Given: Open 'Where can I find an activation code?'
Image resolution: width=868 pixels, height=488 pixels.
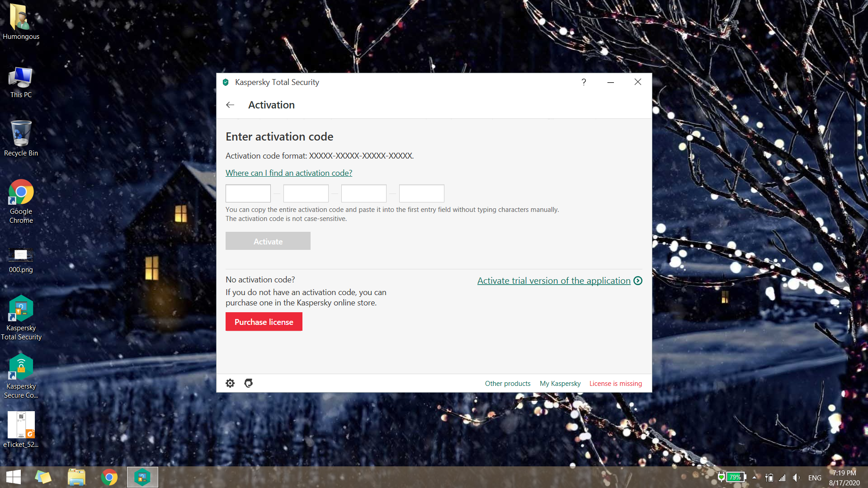Looking at the screenshot, I should coord(289,173).
